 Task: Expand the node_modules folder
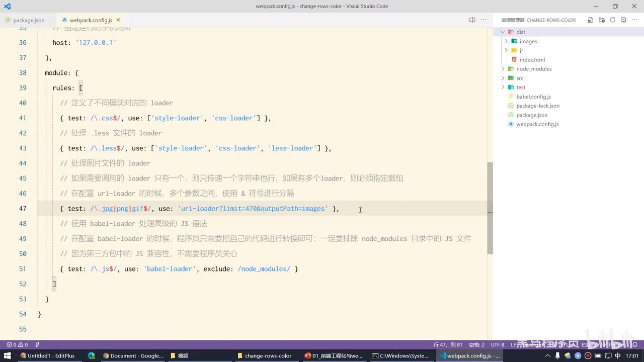(503, 69)
